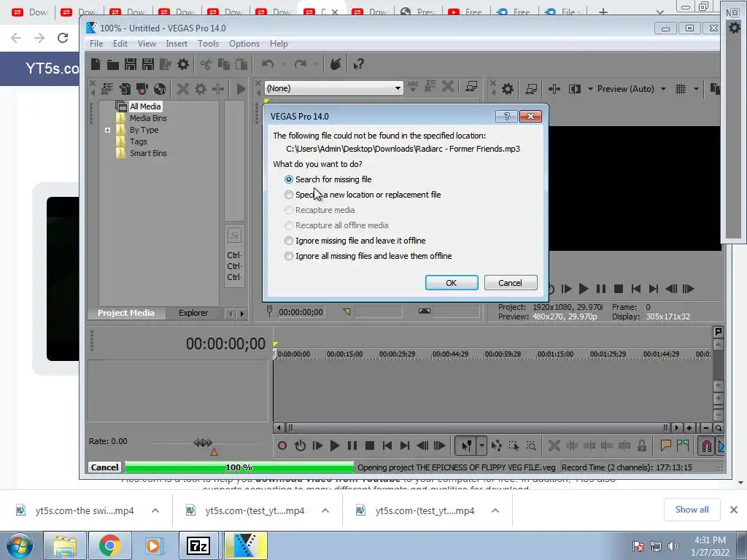Click the volume speaker tray icon

coord(673,546)
